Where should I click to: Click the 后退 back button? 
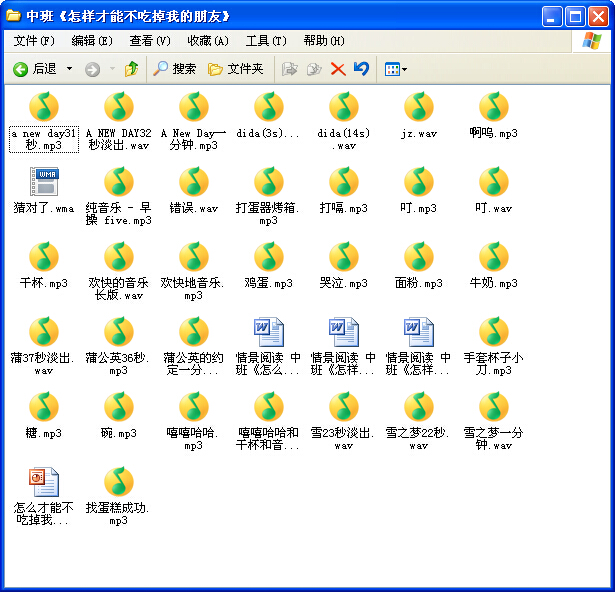click(35, 69)
